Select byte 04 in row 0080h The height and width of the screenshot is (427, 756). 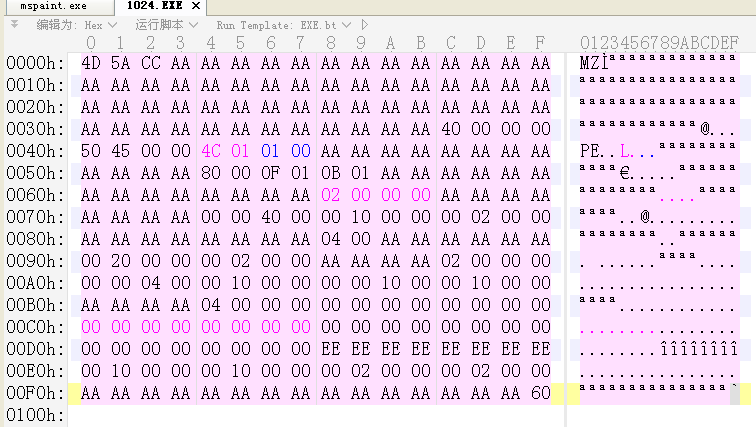(331, 239)
